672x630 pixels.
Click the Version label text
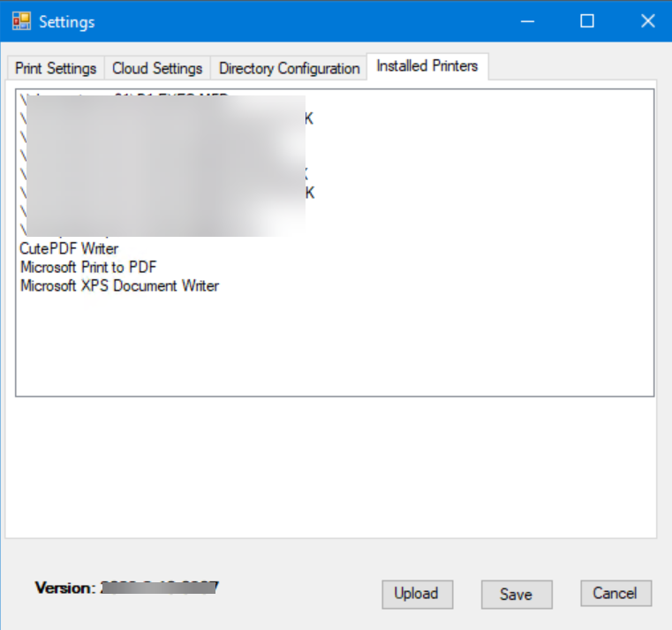pyautogui.click(x=64, y=587)
